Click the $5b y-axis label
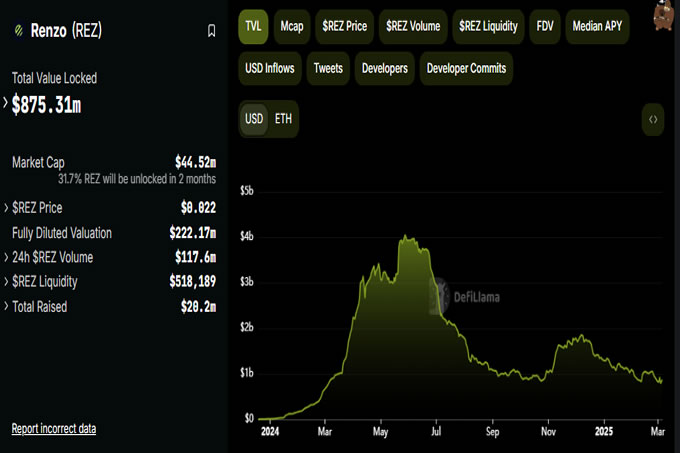The height and width of the screenshot is (453, 680). (247, 191)
